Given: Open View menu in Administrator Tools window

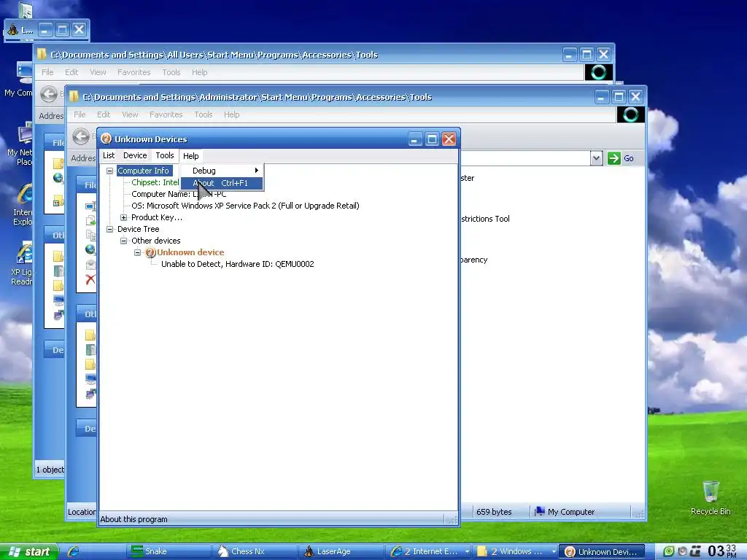Looking at the screenshot, I should click(x=130, y=114).
